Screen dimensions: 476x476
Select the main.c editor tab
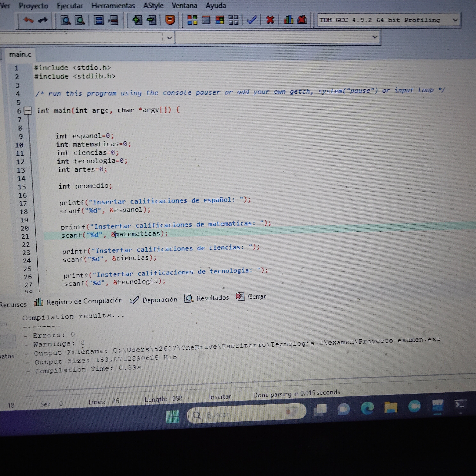(20, 54)
